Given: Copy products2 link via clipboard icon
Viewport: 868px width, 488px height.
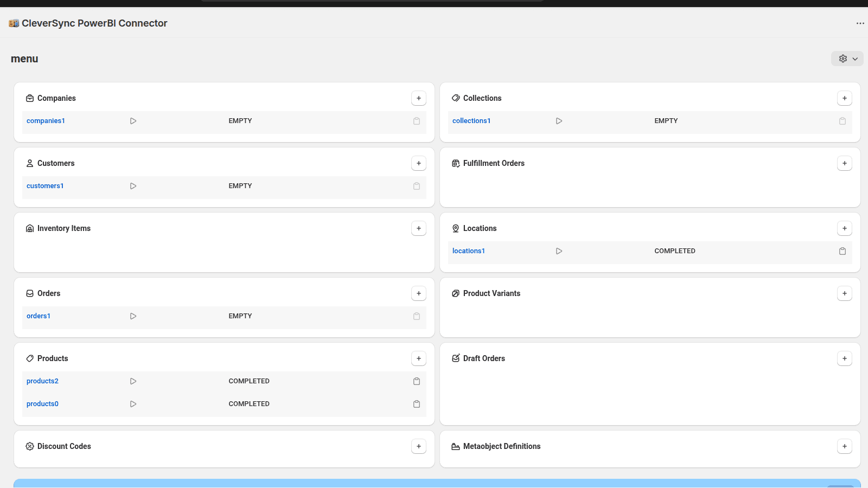Looking at the screenshot, I should (x=417, y=381).
